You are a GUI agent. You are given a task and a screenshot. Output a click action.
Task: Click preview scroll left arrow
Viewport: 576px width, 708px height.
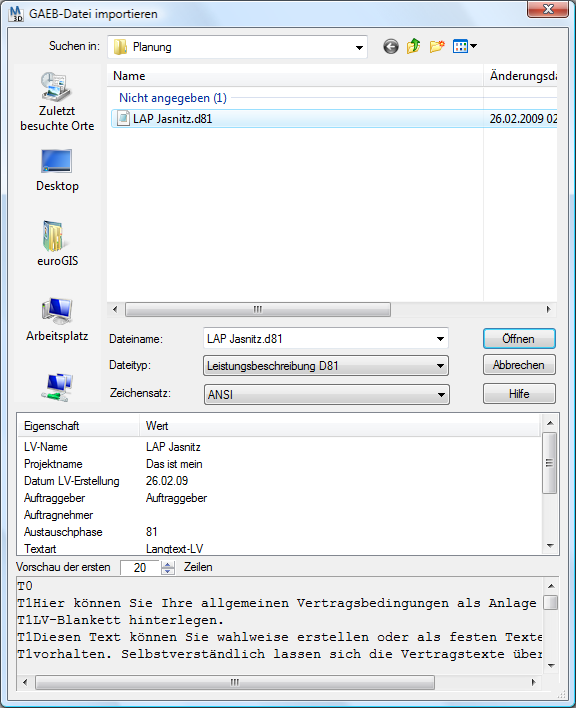coord(25,682)
